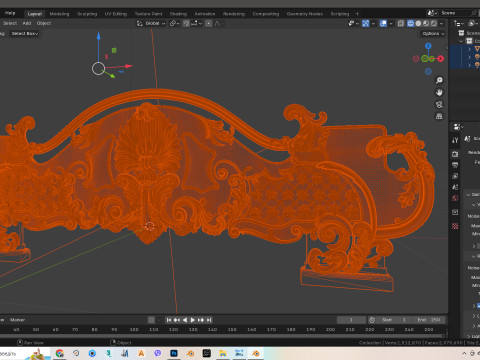Click the End frame field showing 250
The image size is (480, 360).
pyautogui.click(x=430, y=320)
